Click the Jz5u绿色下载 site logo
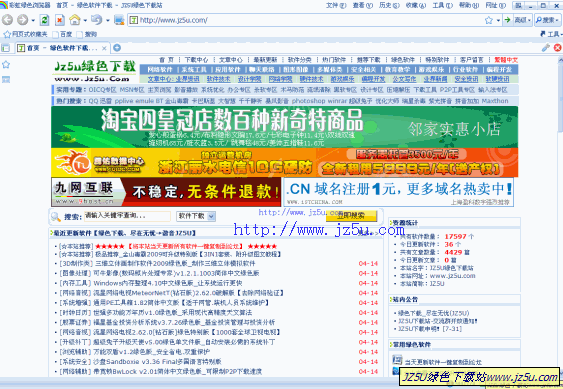The width and height of the screenshot is (563, 389). 95,71
